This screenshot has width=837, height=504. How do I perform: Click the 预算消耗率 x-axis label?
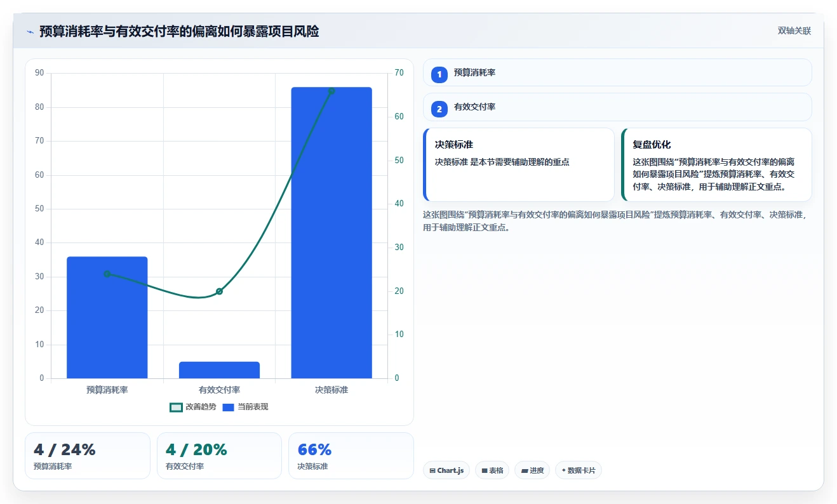click(107, 390)
